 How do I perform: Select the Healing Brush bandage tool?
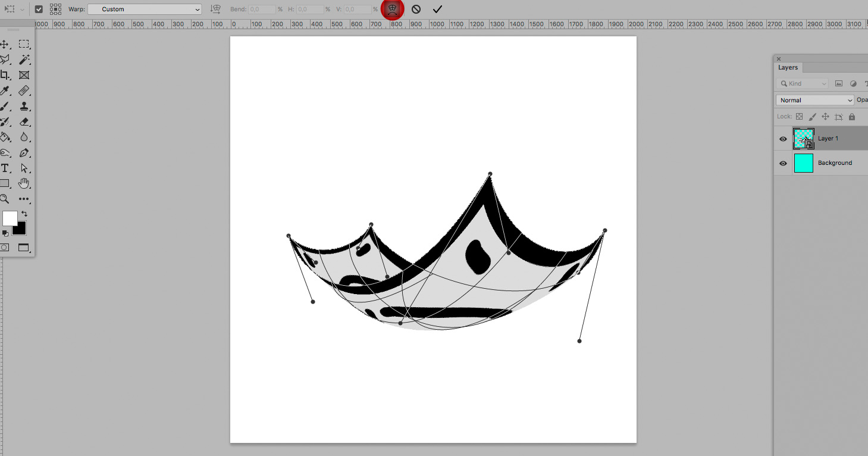click(x=24, y=90)
